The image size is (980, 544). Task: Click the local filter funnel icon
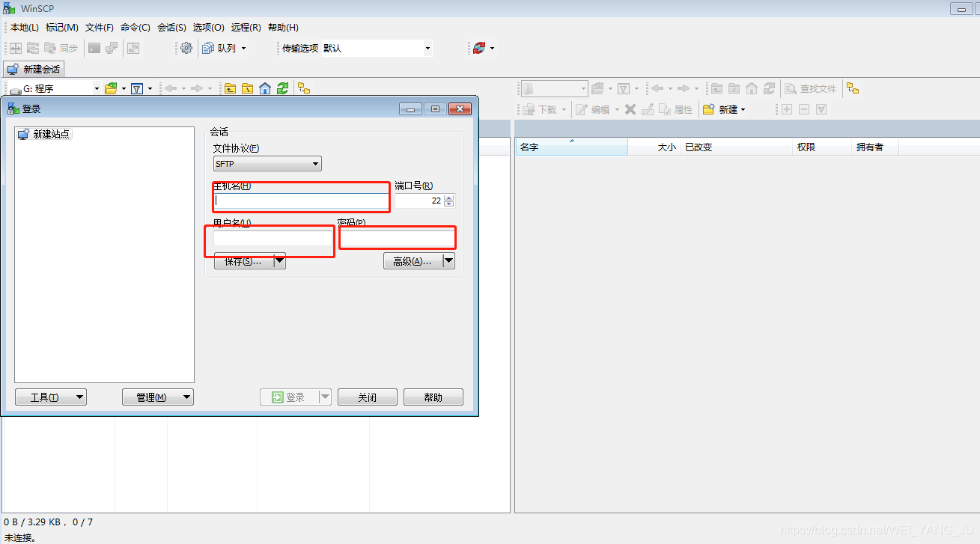137,88
